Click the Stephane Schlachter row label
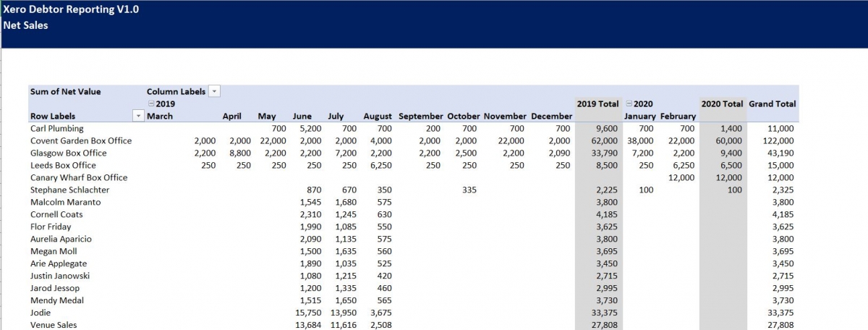The height and width of the screenshot is (330, 868). pos(69,190)
